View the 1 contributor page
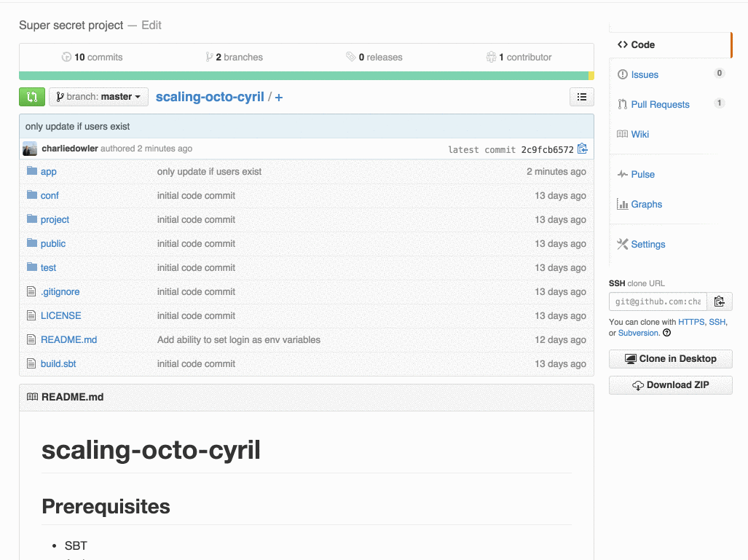 click(519, 58)
